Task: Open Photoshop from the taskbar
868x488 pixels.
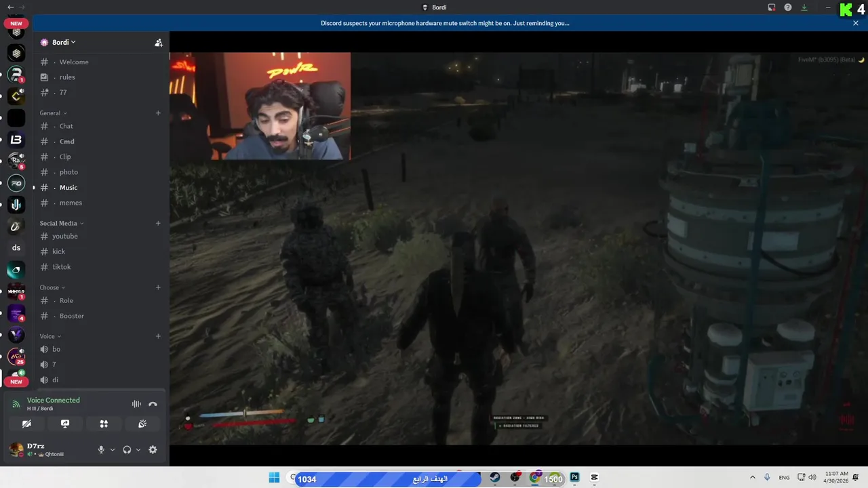Action: pyautogui.click(x=575, y=478)
